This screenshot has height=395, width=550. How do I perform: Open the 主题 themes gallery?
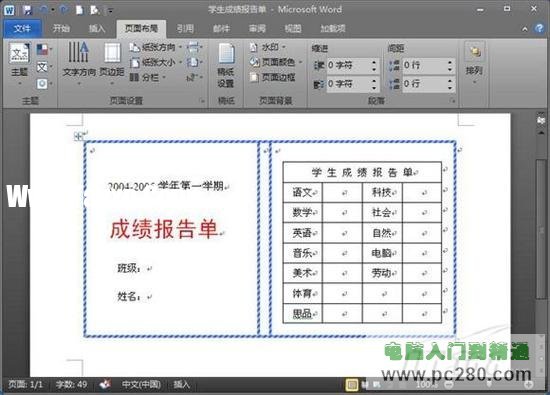click(20, 64)
